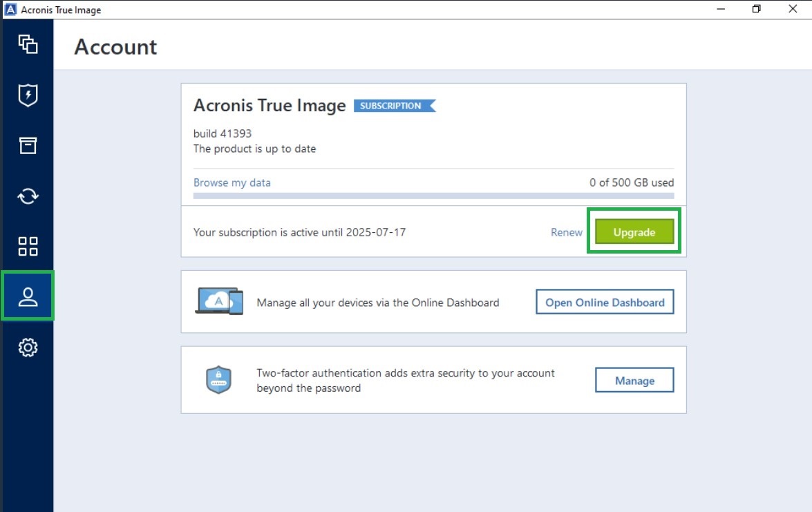This screenshot has height=512, width=812.
Task: Click Renew to extend subscription
Action: click(x=567, y=232)
